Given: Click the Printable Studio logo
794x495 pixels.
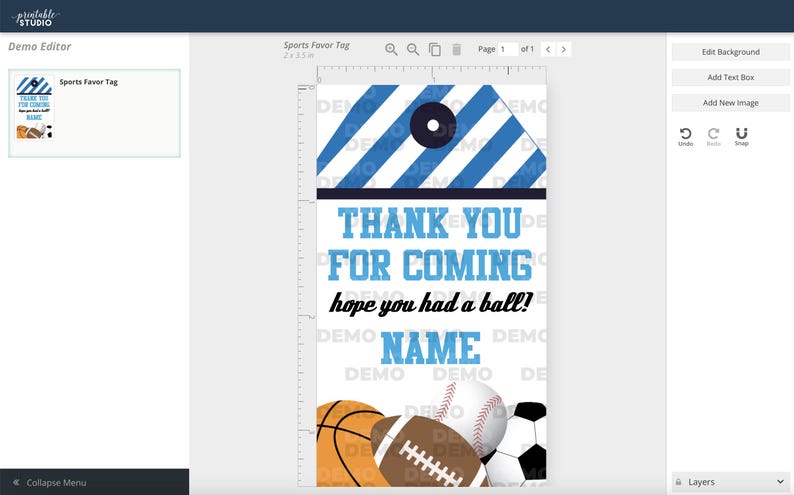Looking at the screenshot, I should [35, 17].
